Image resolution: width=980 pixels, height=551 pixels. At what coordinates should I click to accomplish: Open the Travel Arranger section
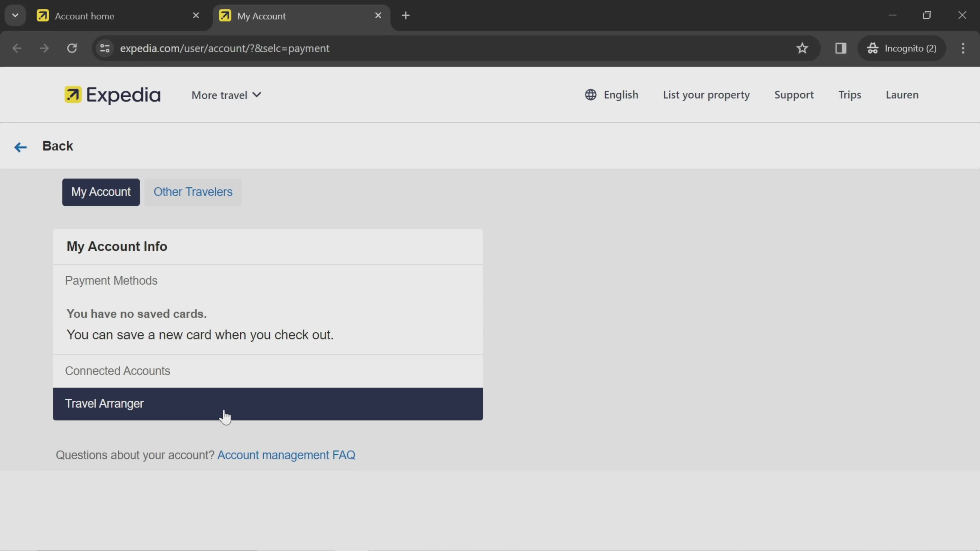[268, 404]
